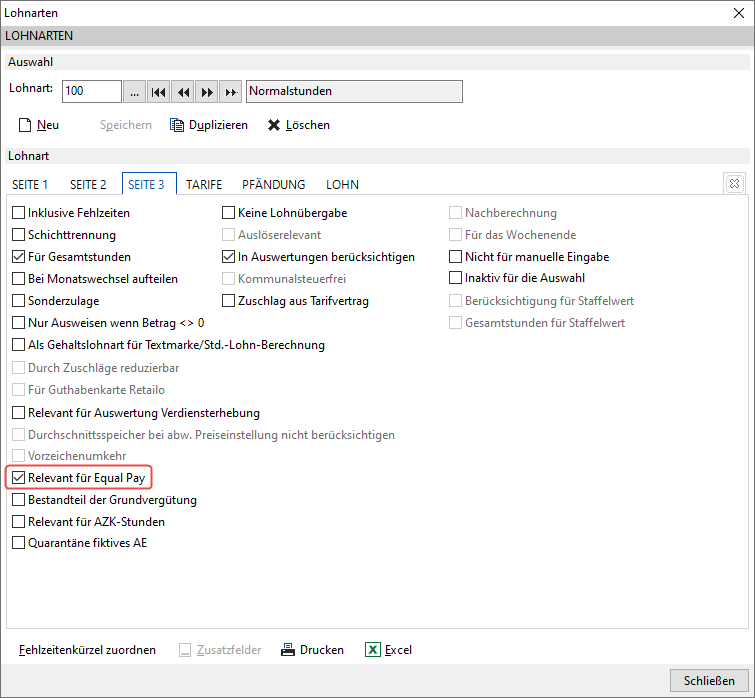Screen dimensions: 755x698
Task: Click the Lohnart number field showing 100
Action: click(x=91, y=91)
